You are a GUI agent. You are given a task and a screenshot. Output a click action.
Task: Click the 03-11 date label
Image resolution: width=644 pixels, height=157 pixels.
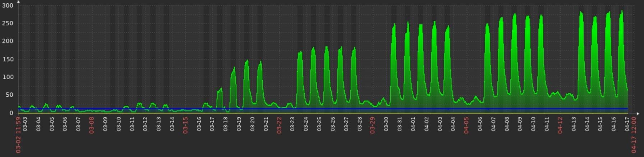pyautogui.click(x=132, y=124)
